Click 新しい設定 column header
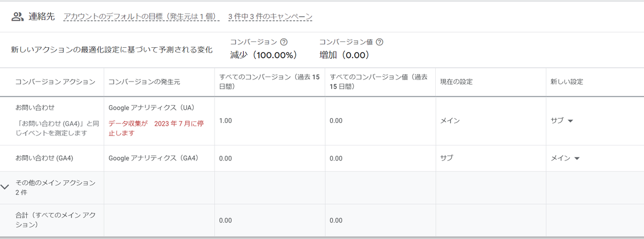The height and width of the screenshot is (239, 644). 567,82
